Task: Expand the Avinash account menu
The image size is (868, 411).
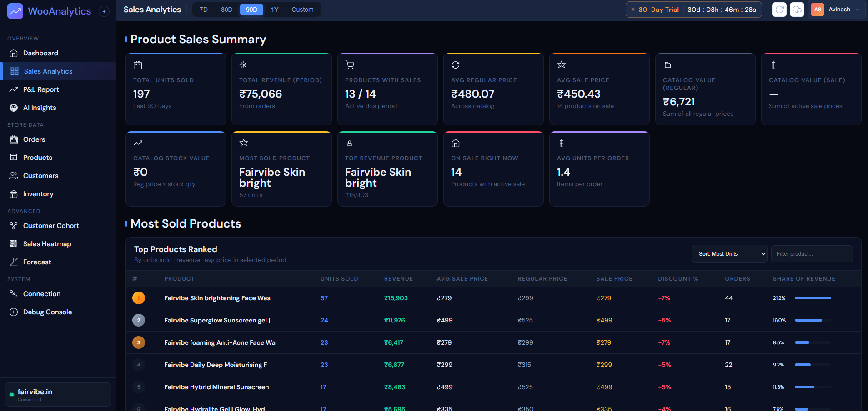Action: tap(838, 10)
